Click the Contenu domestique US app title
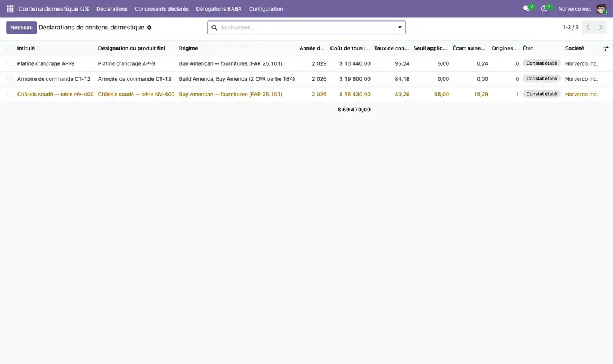613x364 pixels. click(x=53, y=8)
